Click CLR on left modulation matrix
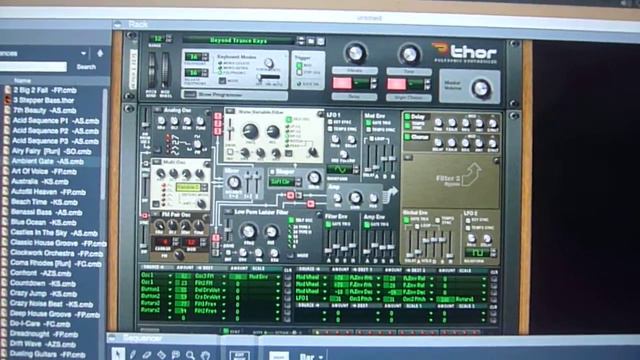Image resolution: width=640 pixels, height=360 pixels. point(288,270)
